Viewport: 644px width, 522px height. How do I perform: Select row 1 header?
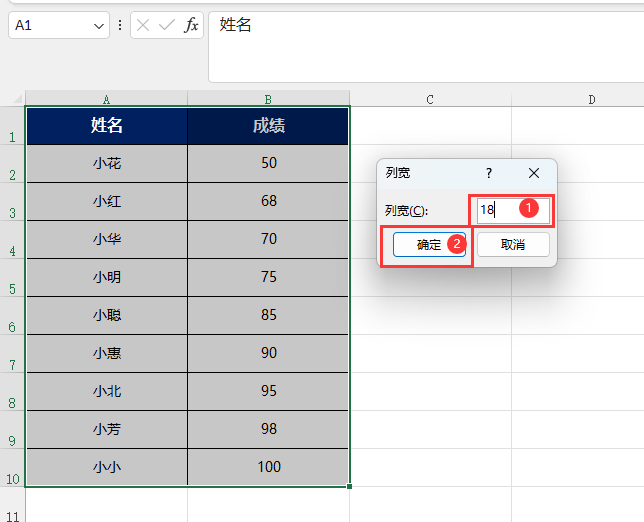click(12, 126)
